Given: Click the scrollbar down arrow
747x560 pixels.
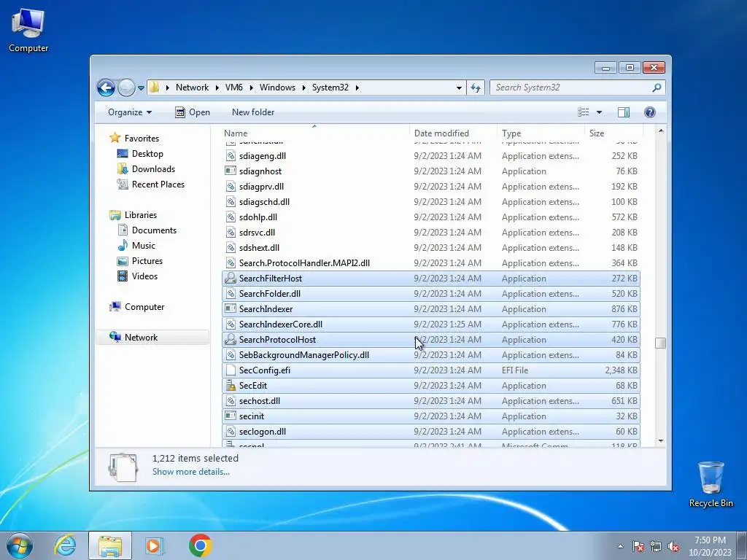Looking at the screenshot, I should point(660,441).
